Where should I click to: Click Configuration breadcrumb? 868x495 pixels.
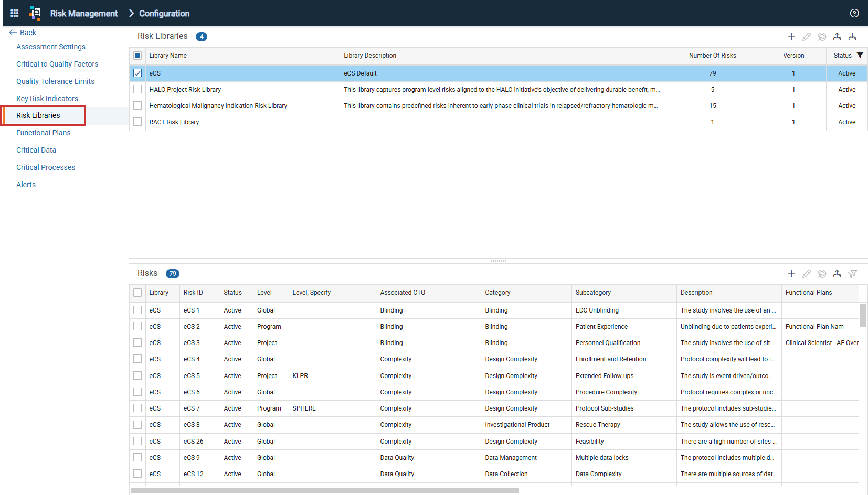coord(164,14)
